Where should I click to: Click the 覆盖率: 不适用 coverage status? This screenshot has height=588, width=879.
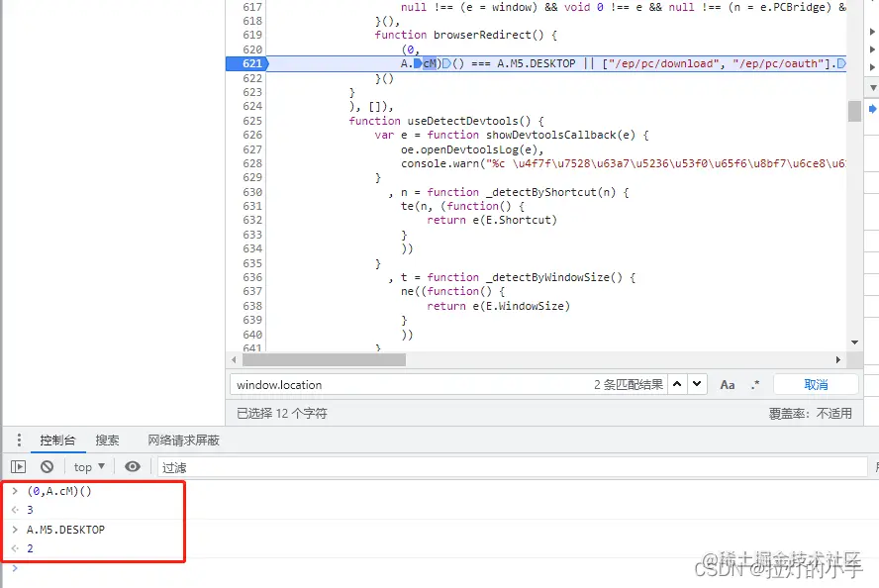click(x=810, y=414)
